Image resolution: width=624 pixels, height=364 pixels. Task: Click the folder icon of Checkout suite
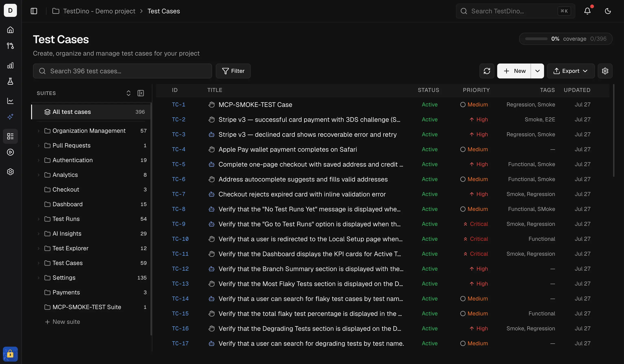[47, 190]
